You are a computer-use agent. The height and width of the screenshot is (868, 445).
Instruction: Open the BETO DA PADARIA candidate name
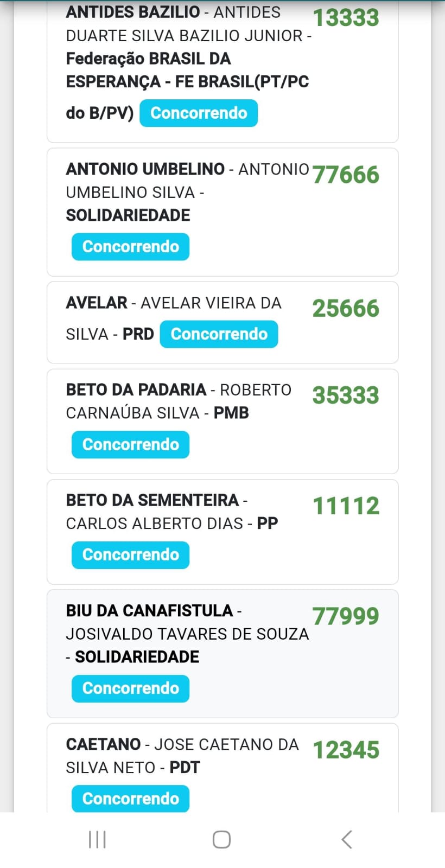(136, 390)
